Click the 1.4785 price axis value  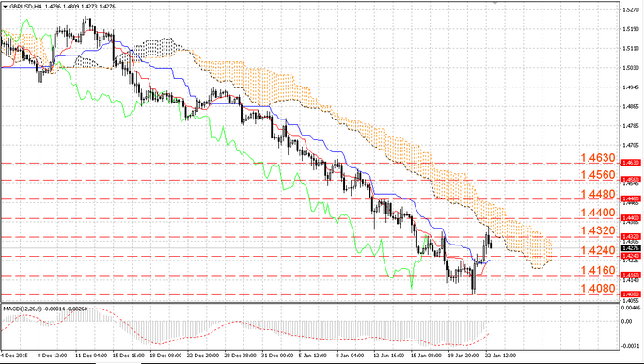click(x=631, y=126)
